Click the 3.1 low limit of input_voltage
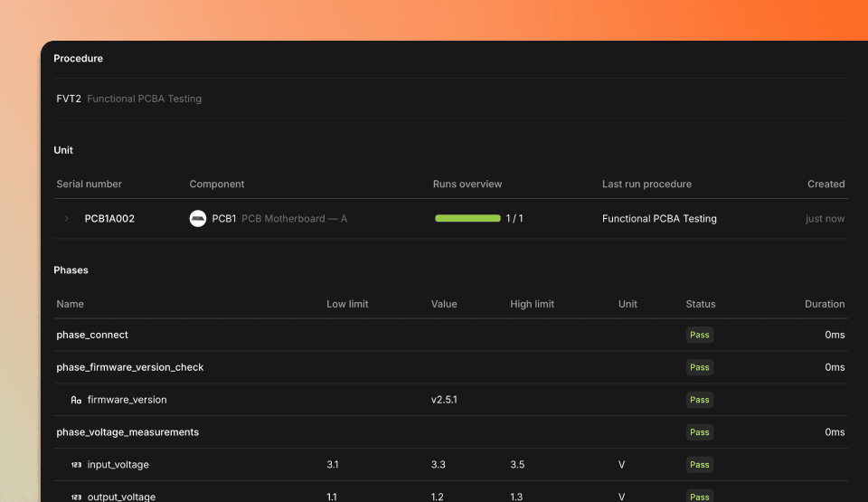 [333, 464]
